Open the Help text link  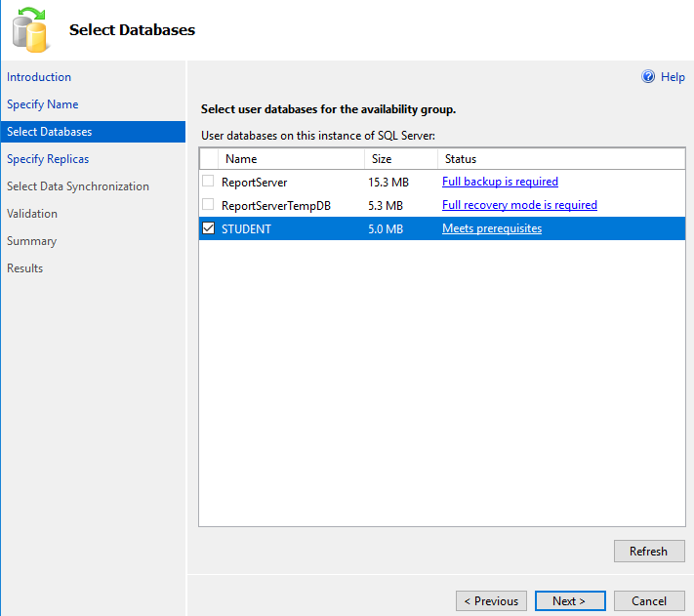click(673, 77)
